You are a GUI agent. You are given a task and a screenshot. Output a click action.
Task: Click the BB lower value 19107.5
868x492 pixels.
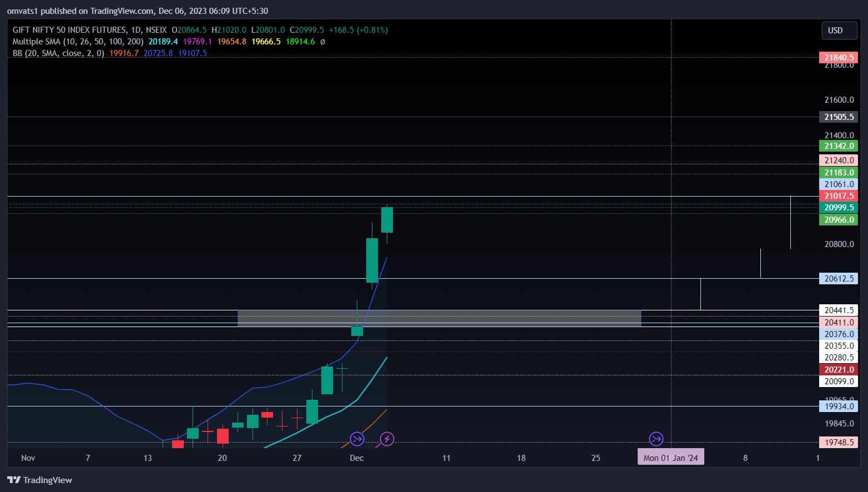[x=193, y=53]
